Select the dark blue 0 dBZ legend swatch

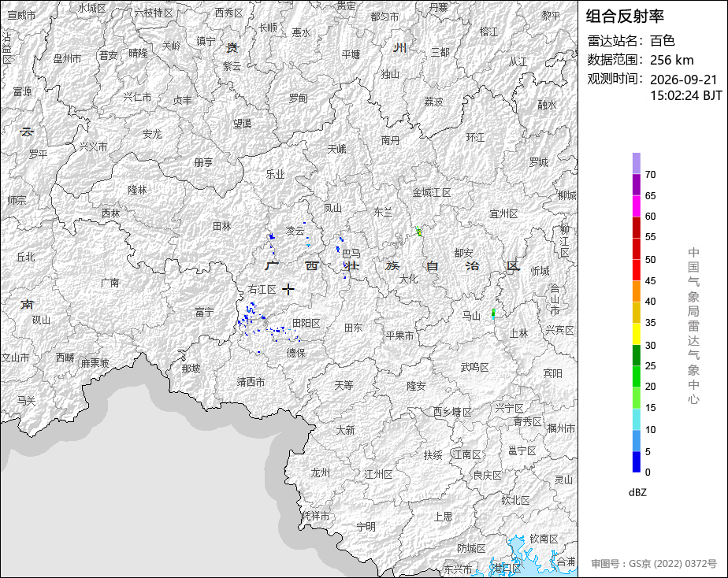[x=636, y=461]
